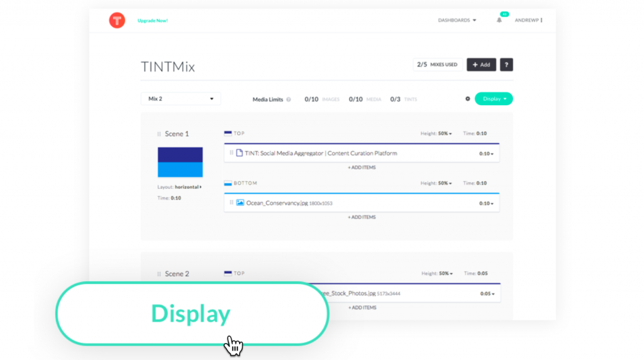Click Scene 2 TOP region icon
Viewport: 644px width, 360px height.
click(x=228, y=273)
